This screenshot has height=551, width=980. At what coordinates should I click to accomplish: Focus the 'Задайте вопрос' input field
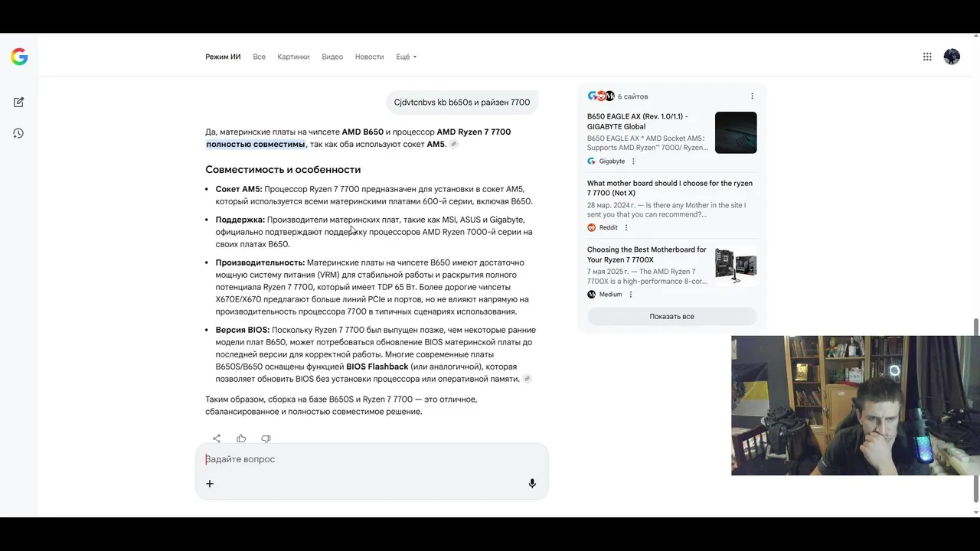(372, 459)
